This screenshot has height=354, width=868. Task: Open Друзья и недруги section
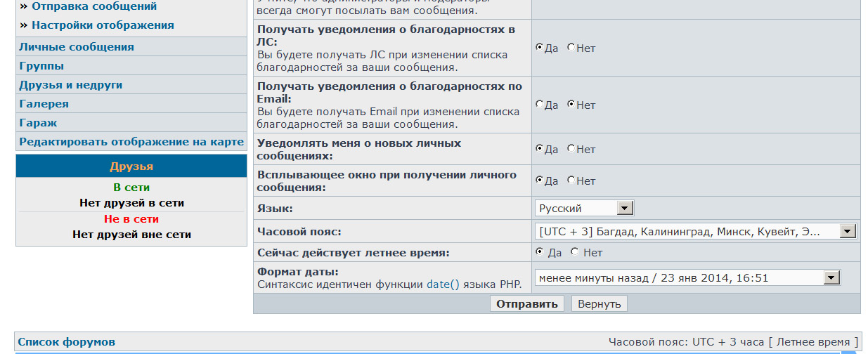click(71, 85)
